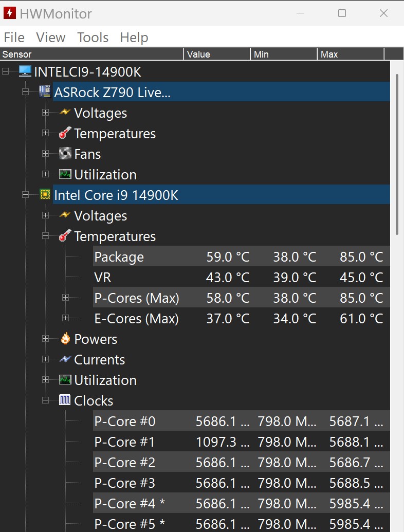Expand the P-Cores (Max) temperature entry
Viewport: 404px width, 532px height.
tap(65, 298)
